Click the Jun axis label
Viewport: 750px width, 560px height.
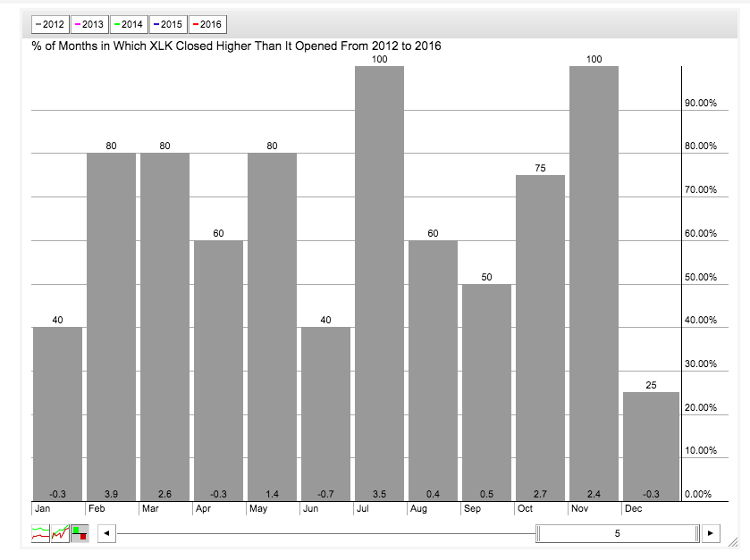pos(310,508)
